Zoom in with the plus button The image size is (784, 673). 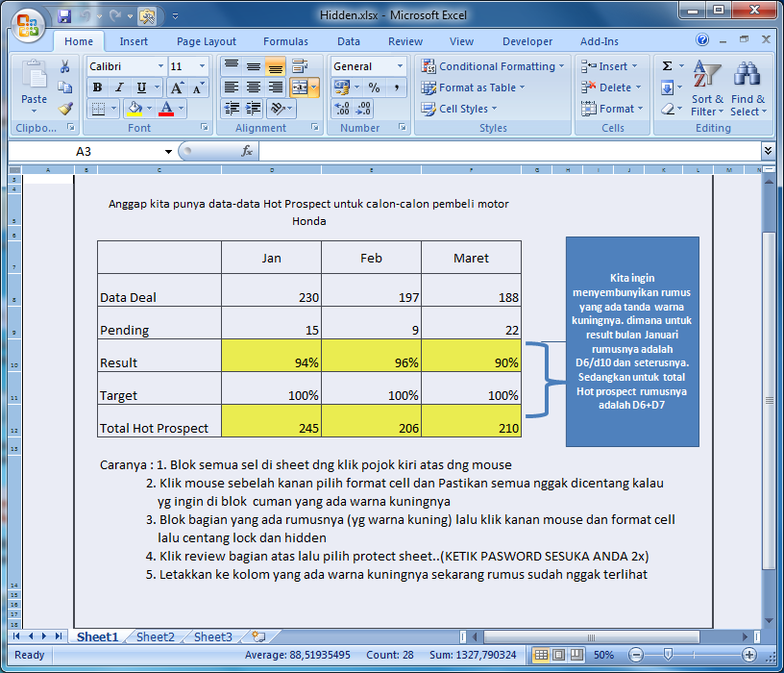click(x=749, y=655)
